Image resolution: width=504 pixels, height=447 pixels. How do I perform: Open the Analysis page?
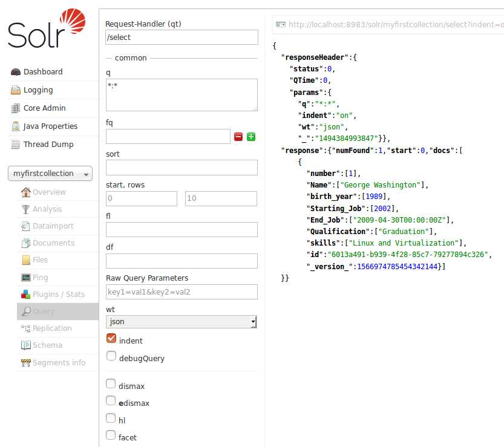click(x=47, y=209)
